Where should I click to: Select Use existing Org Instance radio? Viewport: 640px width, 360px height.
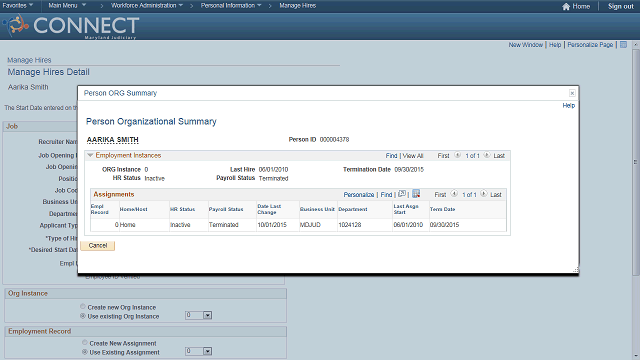83,316
